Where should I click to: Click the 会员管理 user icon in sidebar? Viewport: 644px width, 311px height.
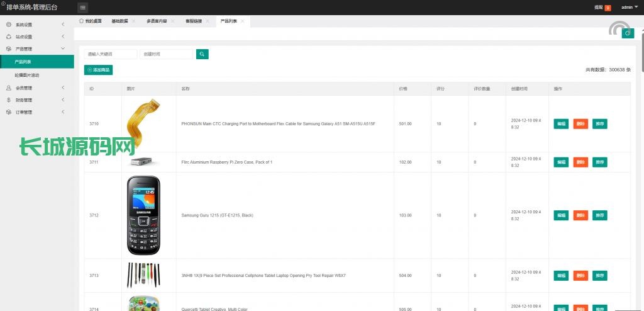click(x=8, y=88)
